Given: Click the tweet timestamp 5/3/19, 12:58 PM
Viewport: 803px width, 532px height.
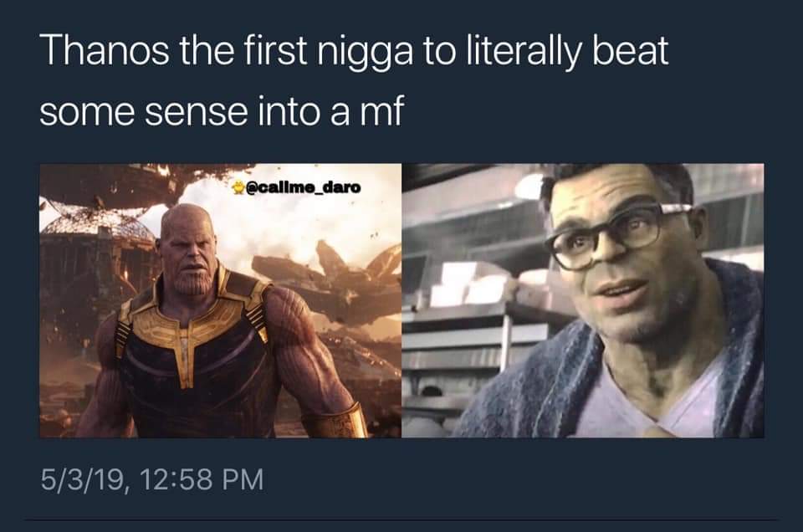Looking at the screenshot, I should click(152, 480).
